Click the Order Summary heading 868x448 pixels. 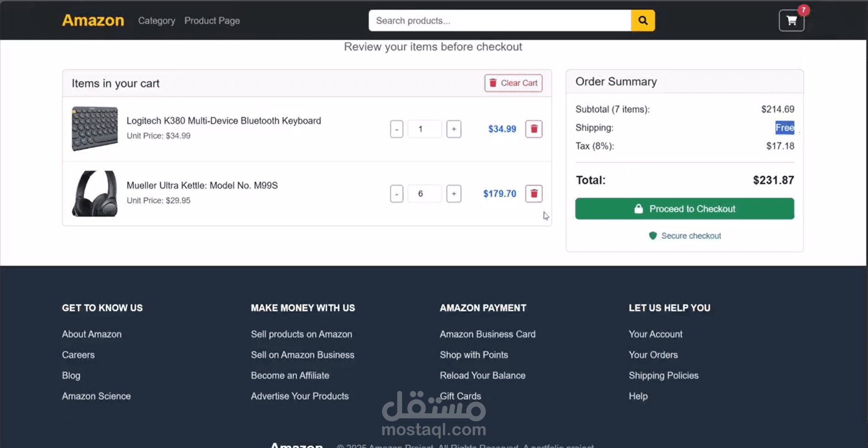point(616,82)
